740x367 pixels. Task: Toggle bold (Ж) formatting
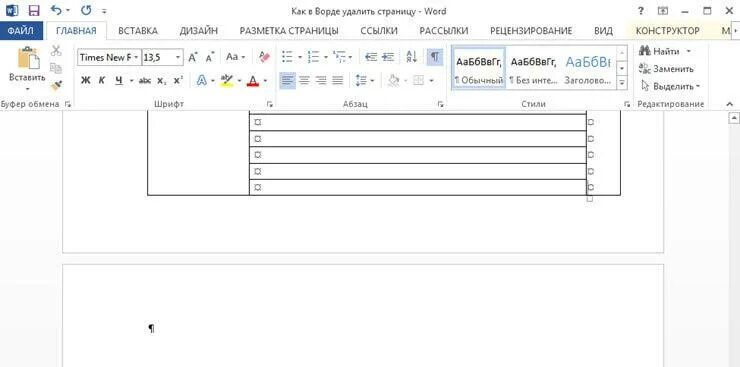click(x=85, y=81)
